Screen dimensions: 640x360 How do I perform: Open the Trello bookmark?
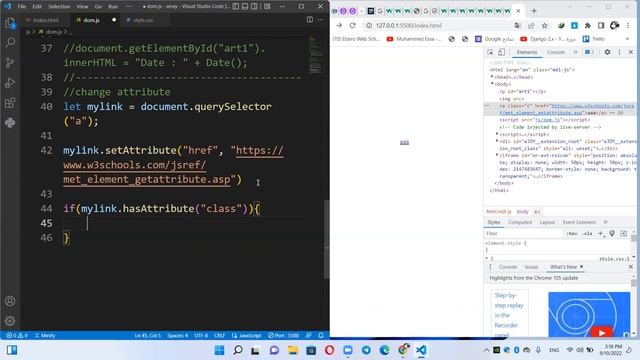pyautogui.click(x=594, y=39)
